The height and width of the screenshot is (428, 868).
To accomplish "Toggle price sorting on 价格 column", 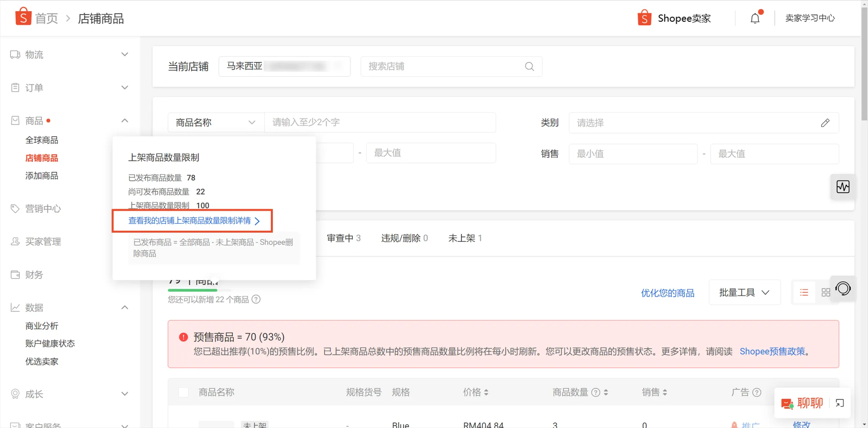I will 487,392.
